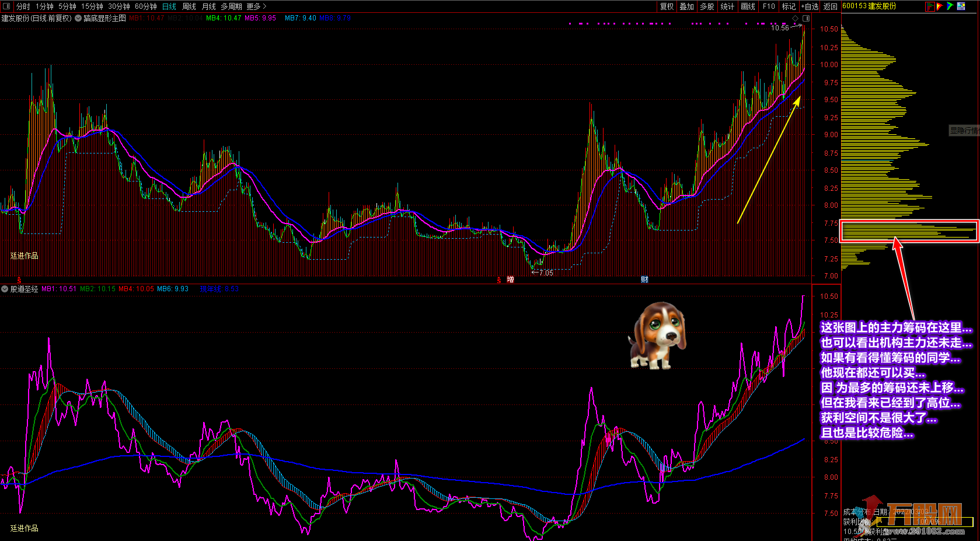The image size is (980, 541).
Task: Switch to the 1分钟 period tab
Action: tap(44, 6)
